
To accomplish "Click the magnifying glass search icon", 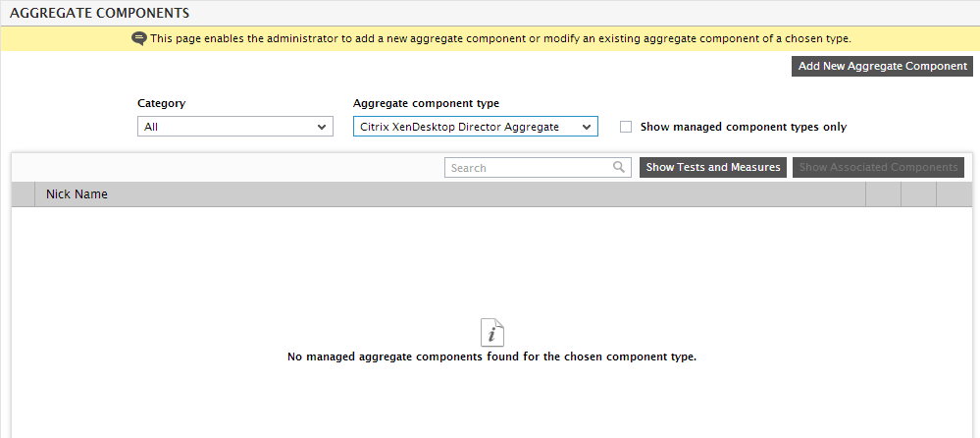I will pos(619,167).
